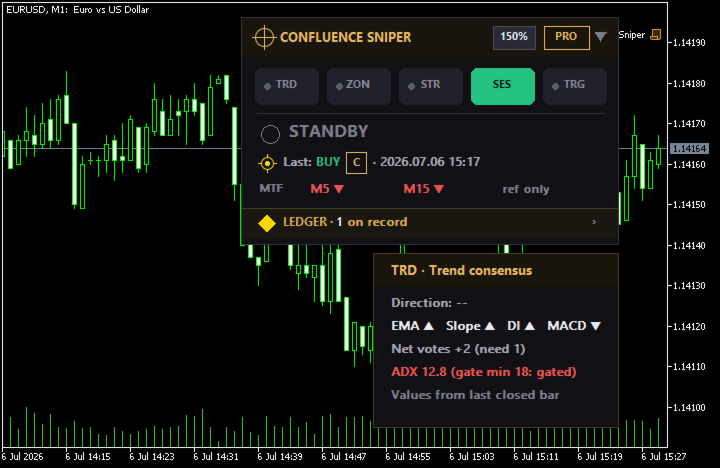Click the STANDBY status circle indicator

270,134
